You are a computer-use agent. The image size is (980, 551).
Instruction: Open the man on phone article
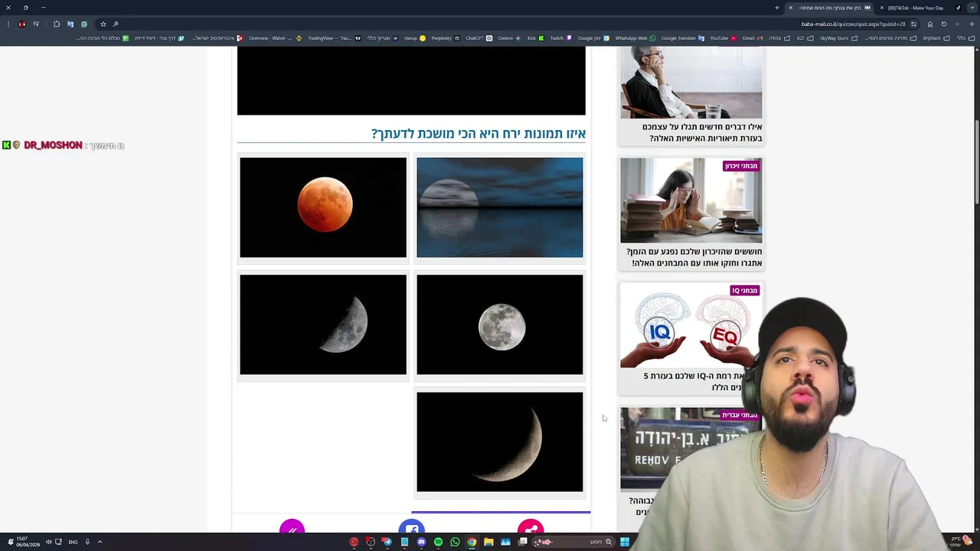(691, 83)
